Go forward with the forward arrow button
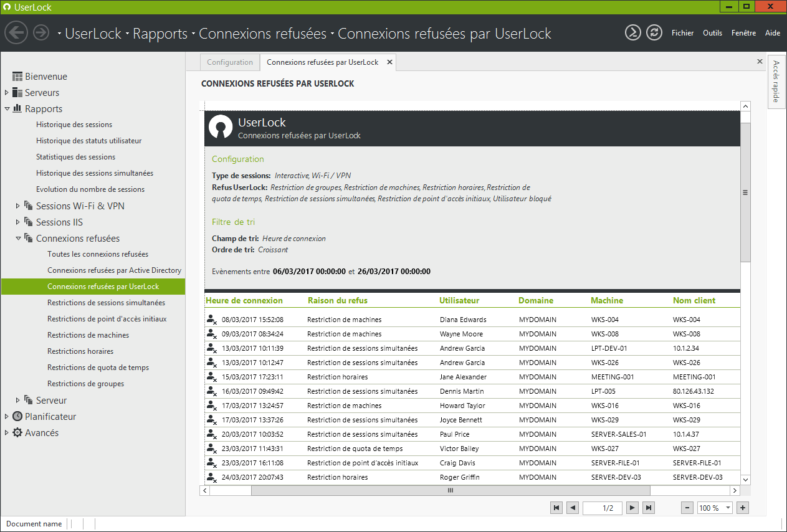Screen dimensions: 787x532 click(41, 32)
